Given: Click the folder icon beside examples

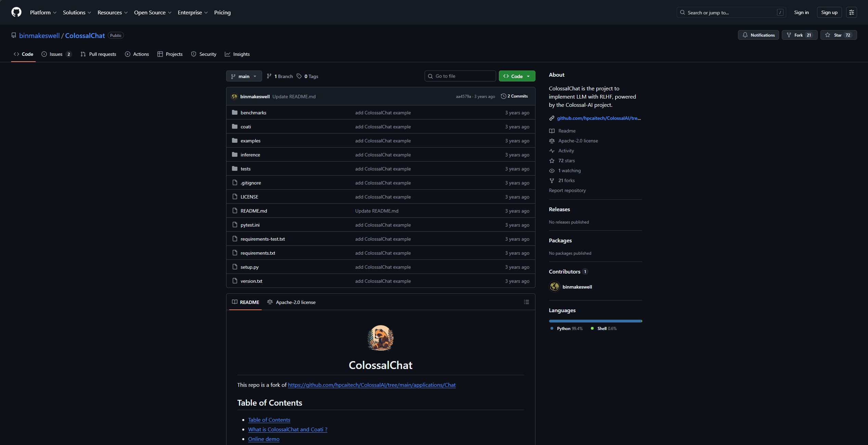Looking at the screenshot, I should pos(235,141).
